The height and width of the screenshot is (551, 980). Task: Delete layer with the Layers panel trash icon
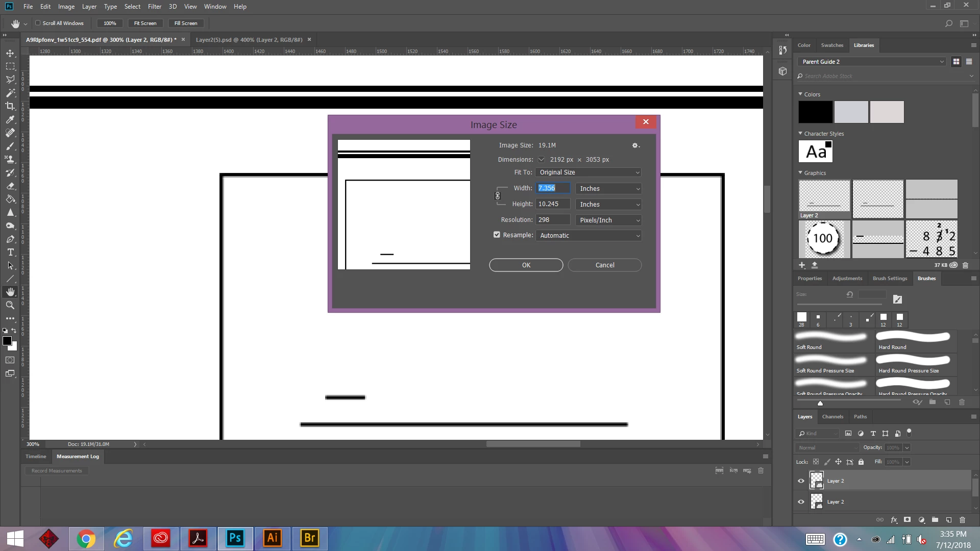tap(962, 520)
